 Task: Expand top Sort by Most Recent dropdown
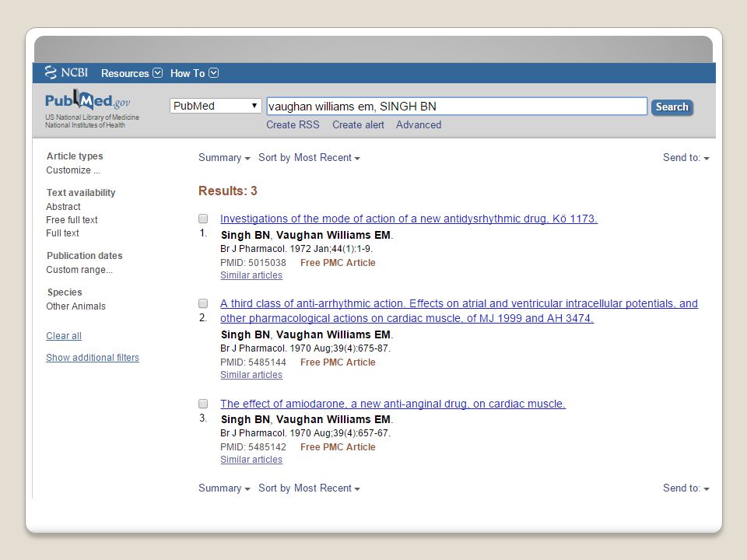[x=309, y=158]
